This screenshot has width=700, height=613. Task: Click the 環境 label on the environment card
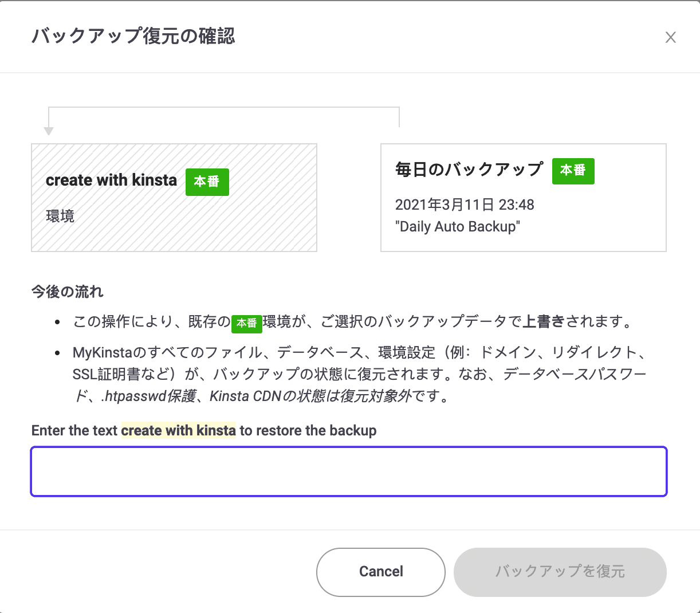pyautogui.click(x=60, y=216)
